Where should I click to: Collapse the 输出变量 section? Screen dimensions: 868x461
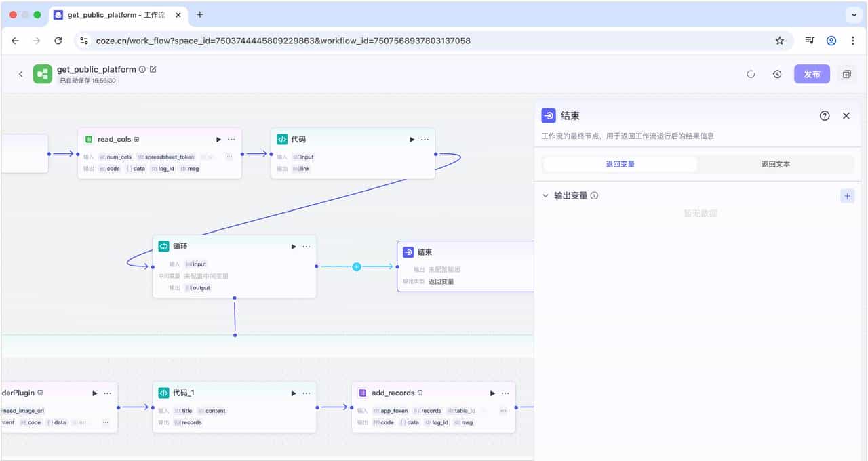(x=545, y=196)
